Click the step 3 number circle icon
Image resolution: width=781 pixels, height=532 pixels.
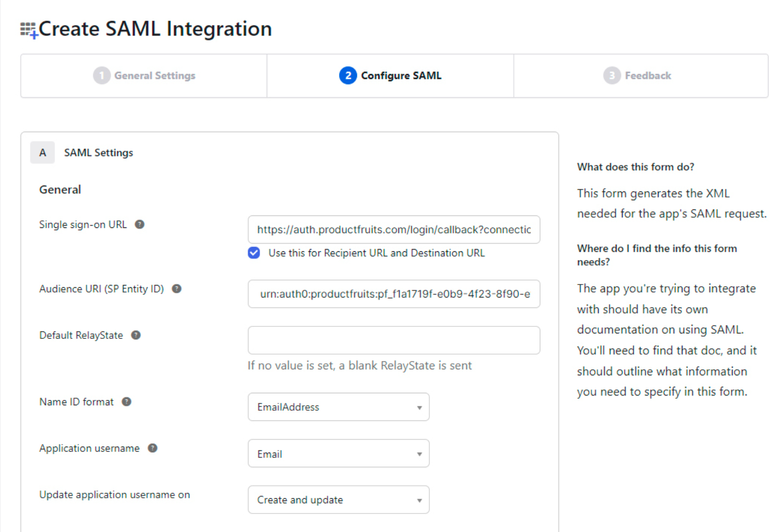(x=612, y=76)
